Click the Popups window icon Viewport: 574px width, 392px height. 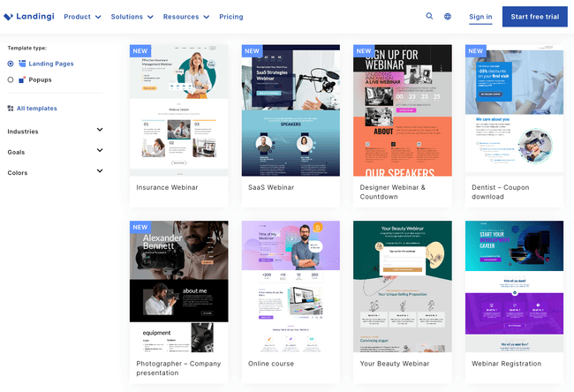[x=22, y=79]
